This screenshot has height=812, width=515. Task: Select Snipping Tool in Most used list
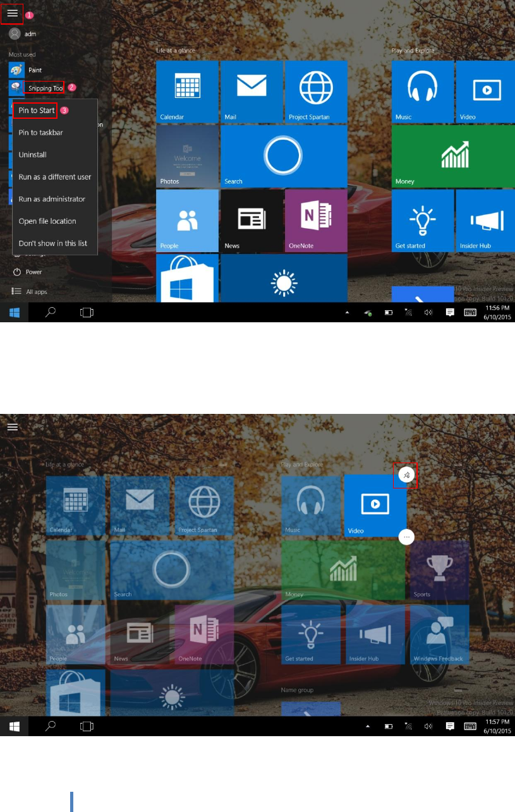[x=37, y=88]
